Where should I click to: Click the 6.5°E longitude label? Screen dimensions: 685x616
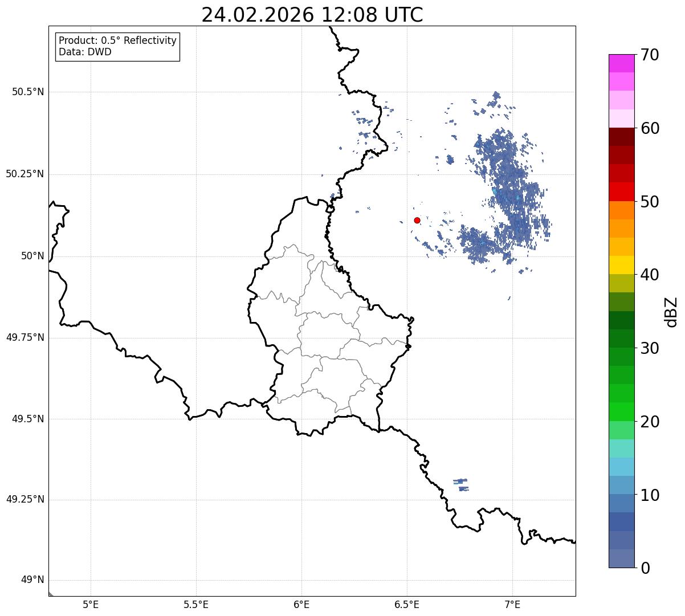pos(407,604)
